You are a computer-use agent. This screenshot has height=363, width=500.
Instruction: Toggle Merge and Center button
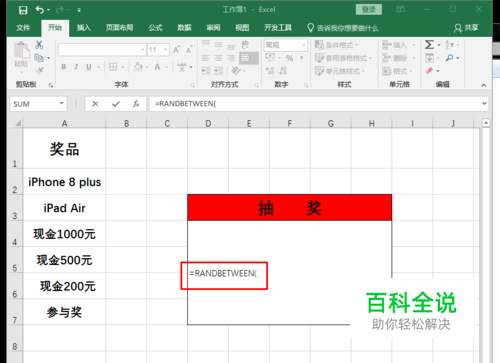pyautogui.click(x=249, y=58)
